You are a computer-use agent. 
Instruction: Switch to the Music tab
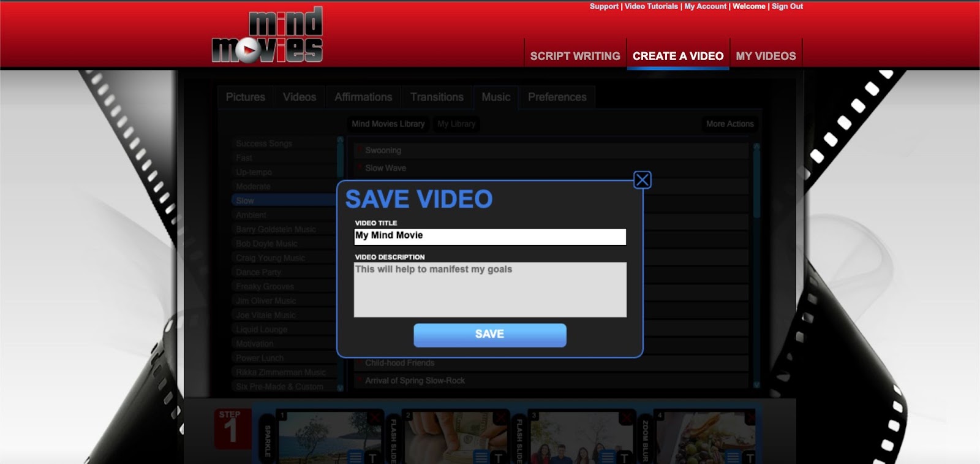click(x=496, y=97)
